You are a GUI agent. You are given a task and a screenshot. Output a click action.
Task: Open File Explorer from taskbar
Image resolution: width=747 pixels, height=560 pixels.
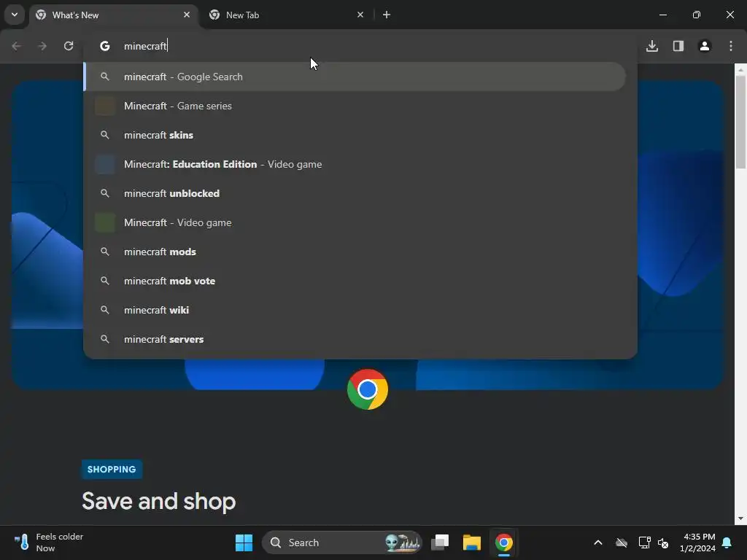point(472,542)
